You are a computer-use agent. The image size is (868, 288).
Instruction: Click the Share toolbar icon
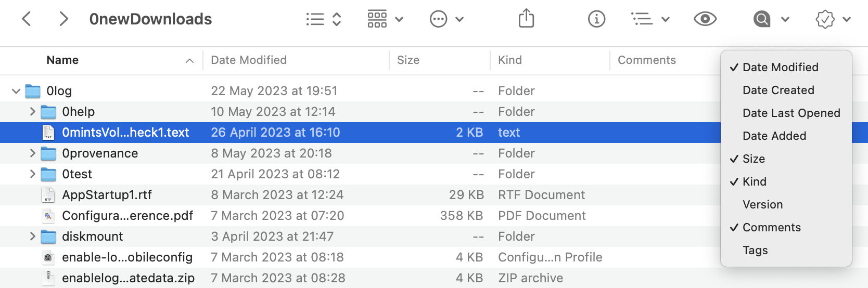pos(526,18)
